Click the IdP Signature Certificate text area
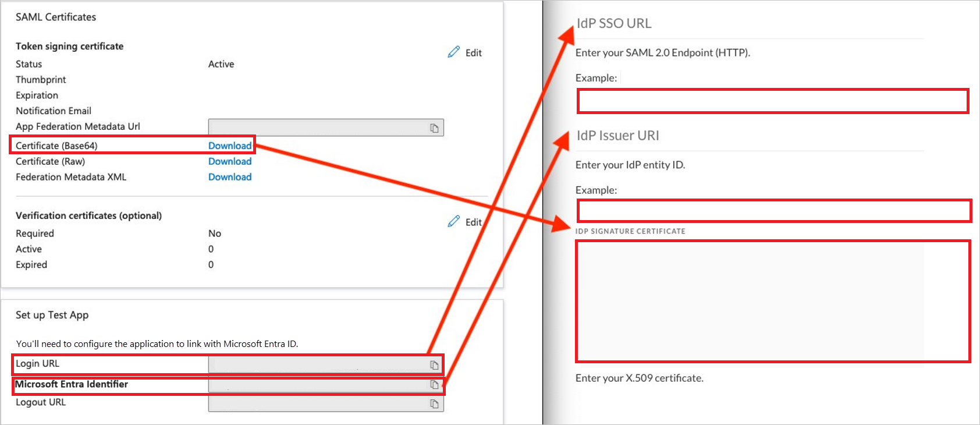Image resolution: width=980 pixels, height=425 pixels. click(773, 301)
